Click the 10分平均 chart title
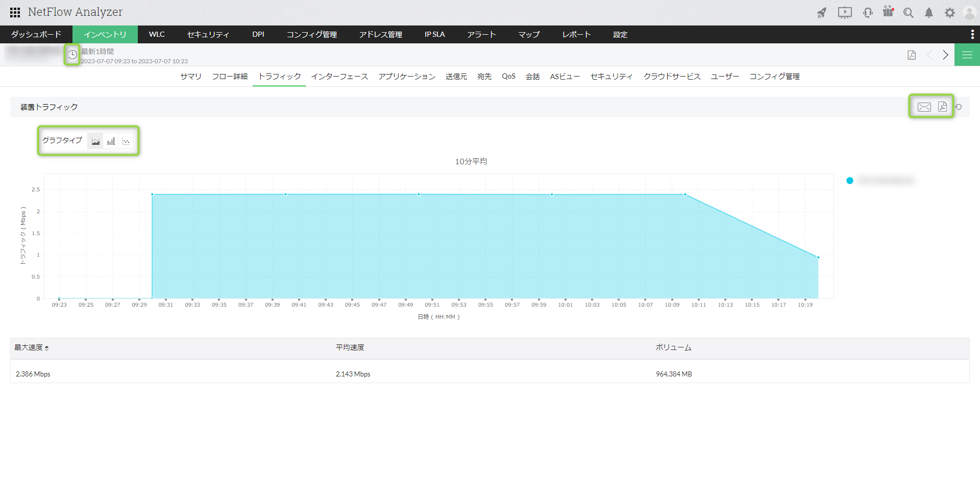Viewport: 980px width, 478px height. coord(471,162)
